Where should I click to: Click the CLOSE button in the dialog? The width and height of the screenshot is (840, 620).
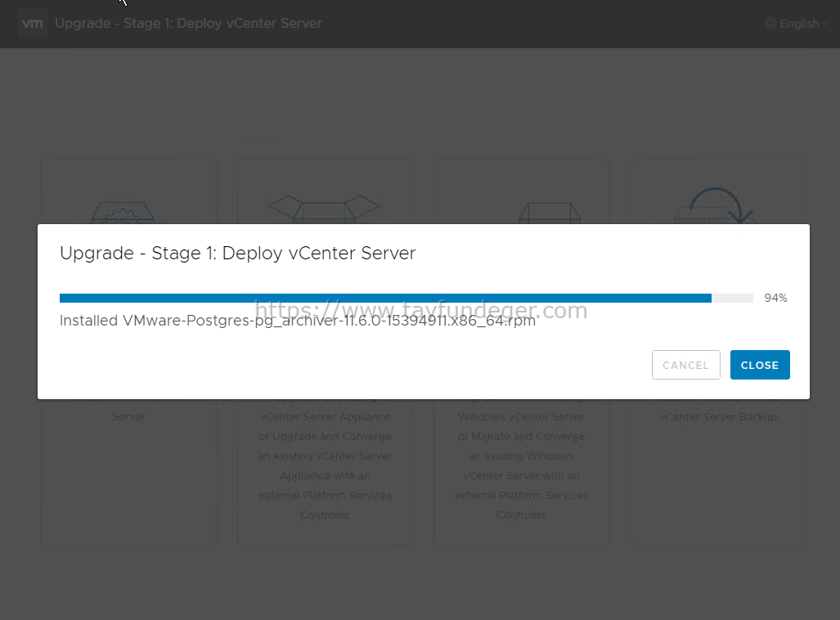tap(760, 365)
